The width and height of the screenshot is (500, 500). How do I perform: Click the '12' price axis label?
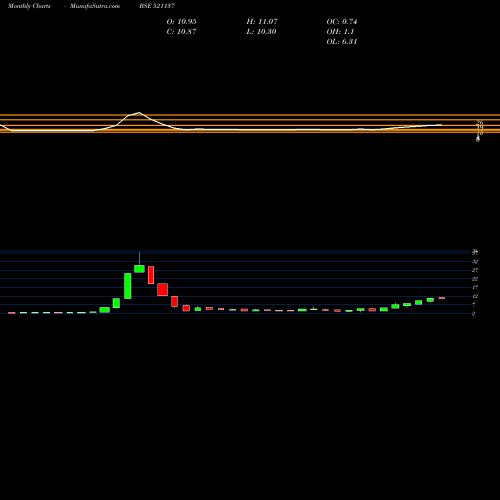point(475,296)
